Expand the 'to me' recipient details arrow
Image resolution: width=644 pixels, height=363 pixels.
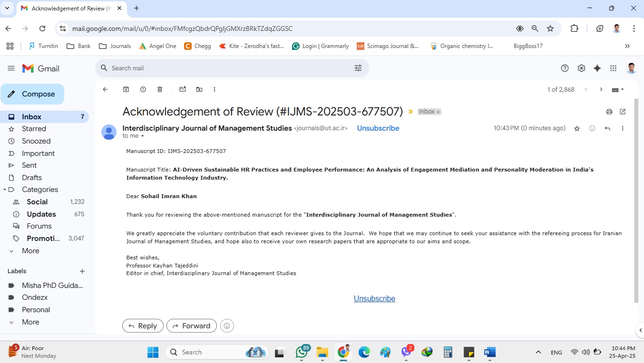(x=142, y=136)
